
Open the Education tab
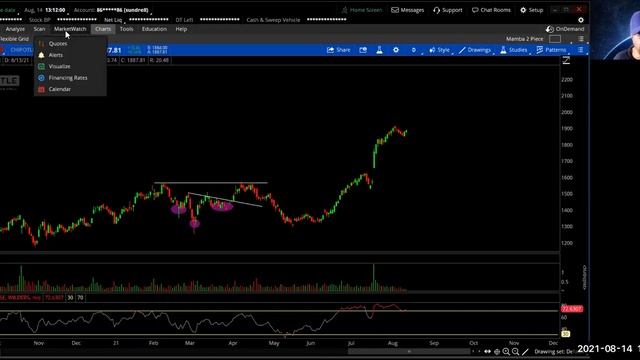click(x=154, y=29)
